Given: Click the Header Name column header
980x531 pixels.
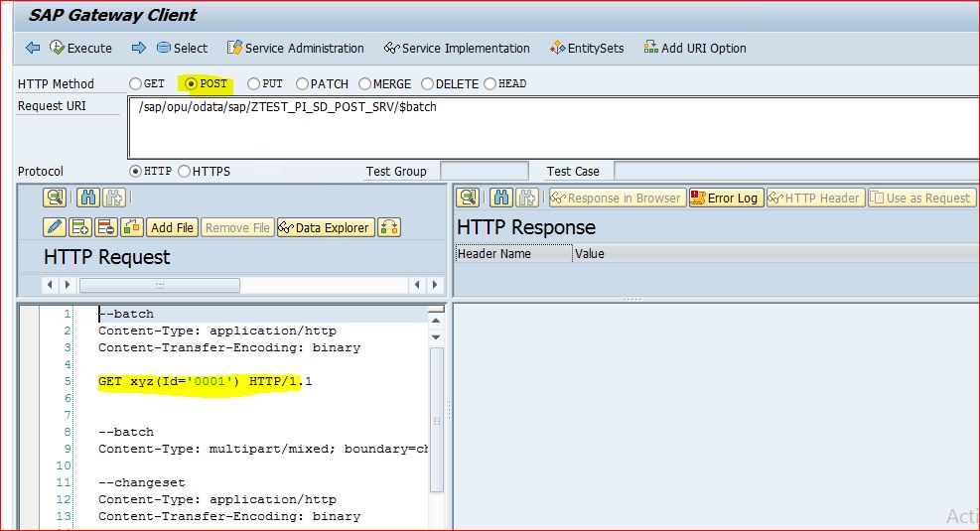Looking at the screenshot, I should [513, 254].
